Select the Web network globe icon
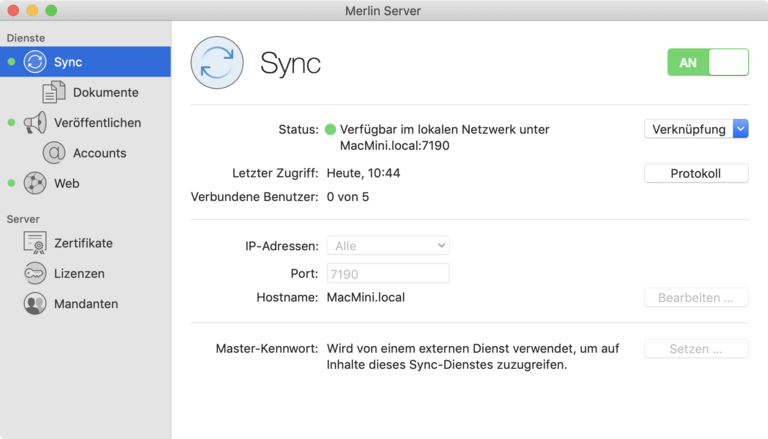 coord(35,183)
